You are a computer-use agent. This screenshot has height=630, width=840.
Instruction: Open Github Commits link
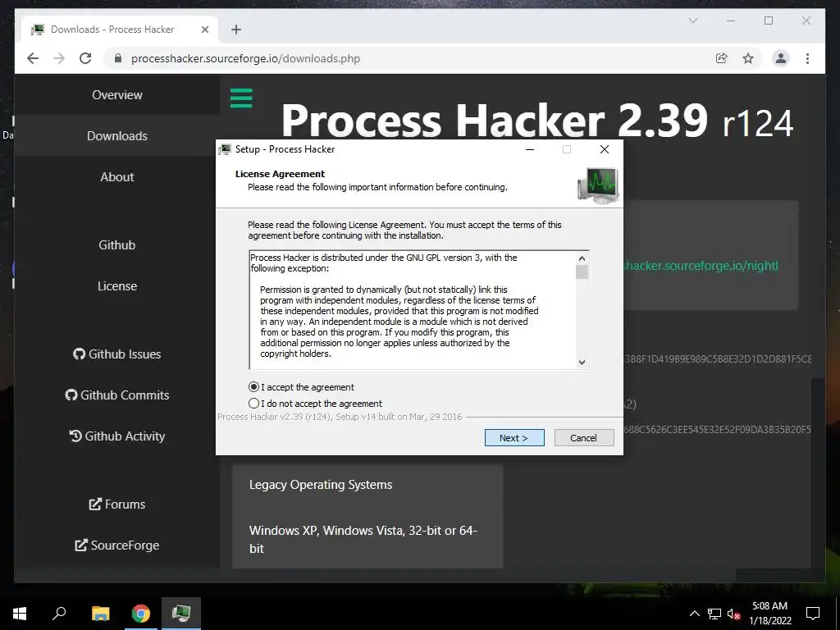117,395
